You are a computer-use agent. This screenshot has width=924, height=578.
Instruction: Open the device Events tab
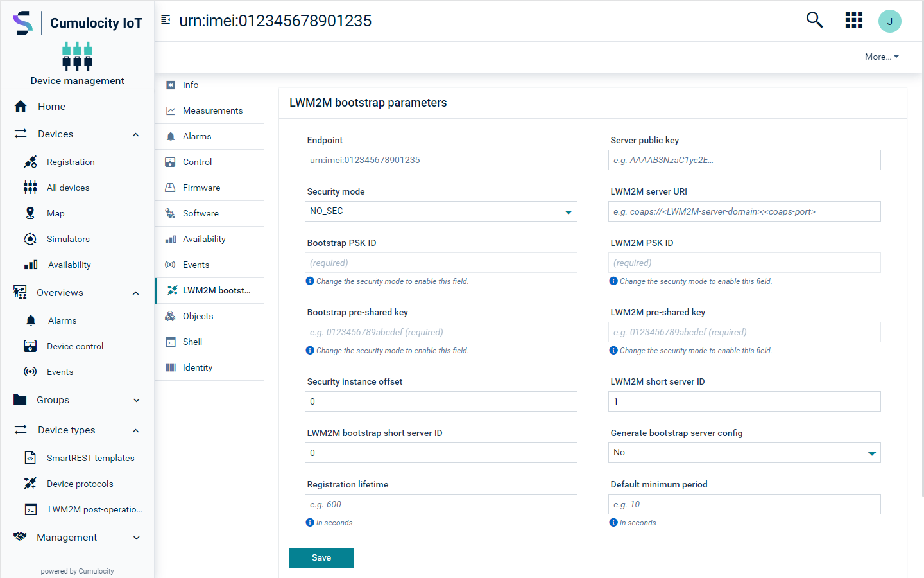click(x=209, y=265)
